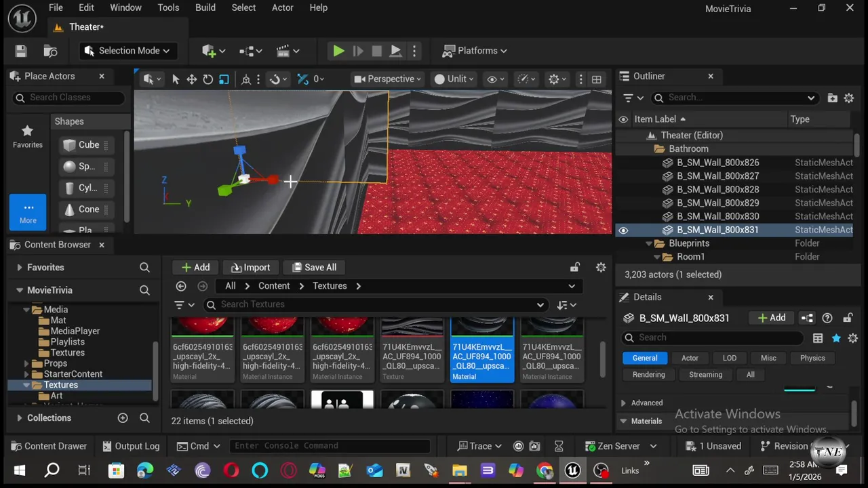Screen dimensions: 868x488
Task: Toggle visibility of B_SM_Wall_800x831
Action: [x=623, y=230]
